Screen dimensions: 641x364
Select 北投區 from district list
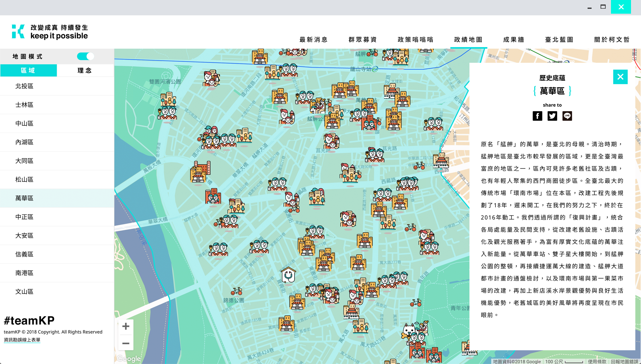pyautogui.click(x=24, y=86)
